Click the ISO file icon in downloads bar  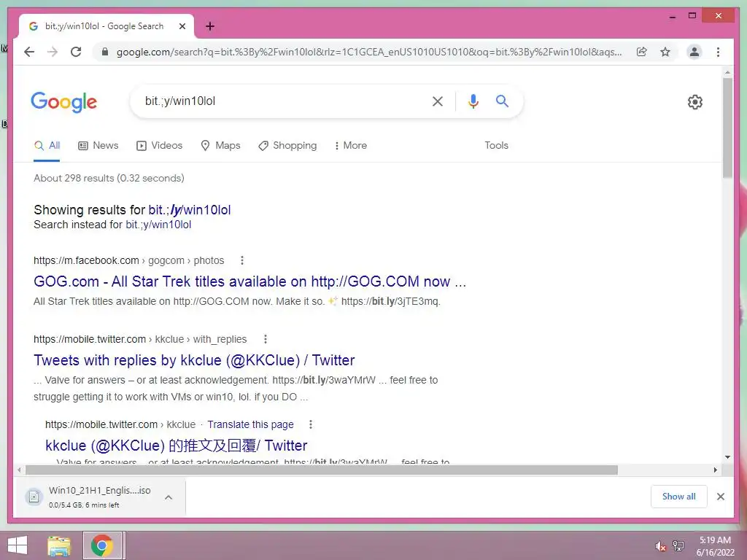coord(34,497)
